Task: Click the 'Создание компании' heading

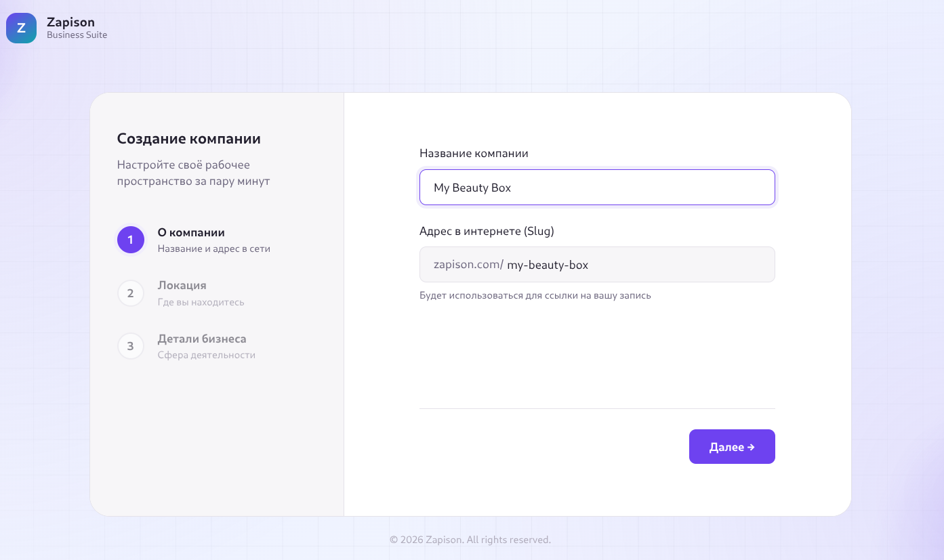Action: tap(188, 139)
